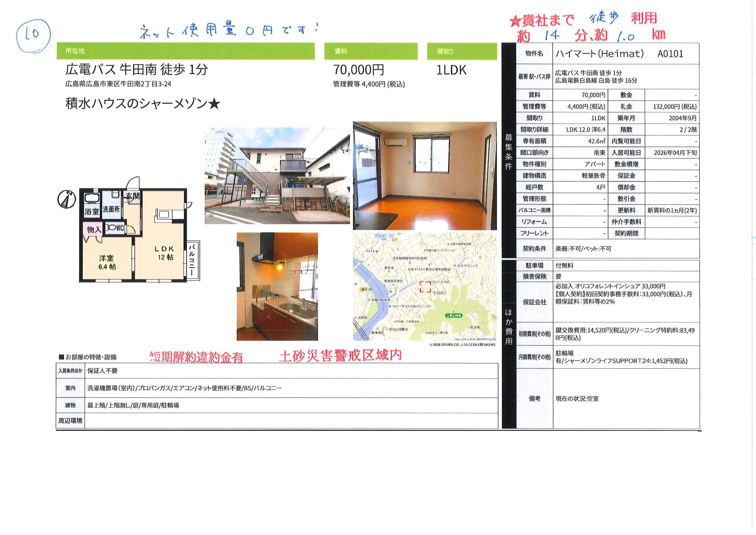Click the 広電バス 牛田南 徒歩 1分 main heading

137,70
